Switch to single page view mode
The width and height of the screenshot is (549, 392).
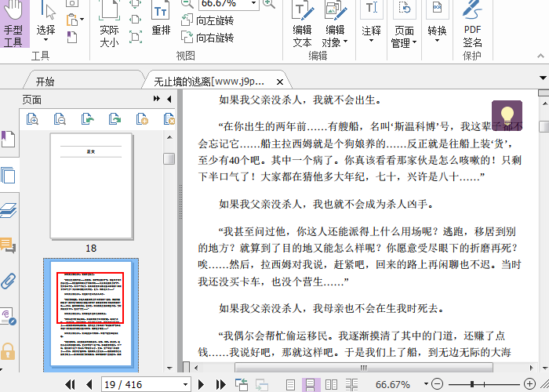pos(290,385)
